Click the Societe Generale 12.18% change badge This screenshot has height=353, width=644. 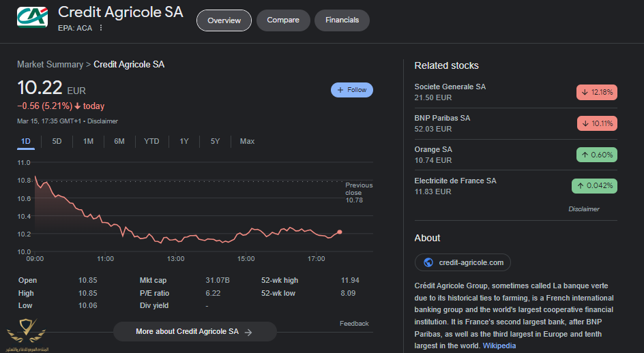pos(597,93)
